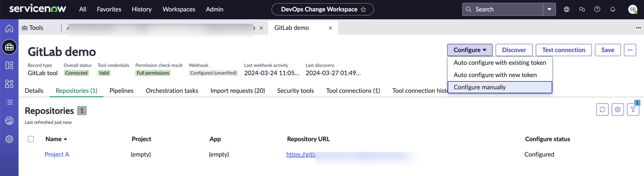Open the analytics gauge sidebar icon
644x176 pixels.
point(9,121)
